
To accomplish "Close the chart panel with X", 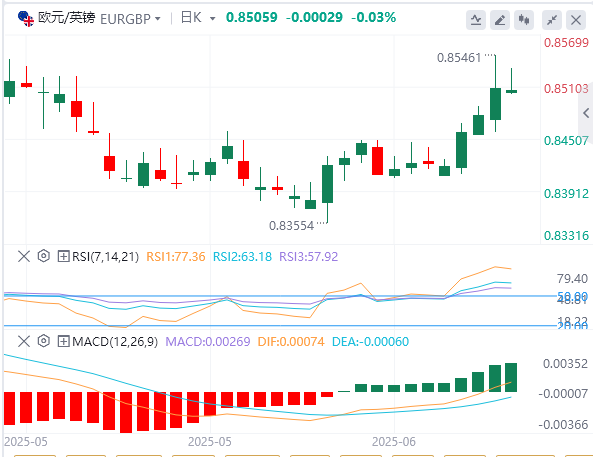I will click(x=576, y=20).
